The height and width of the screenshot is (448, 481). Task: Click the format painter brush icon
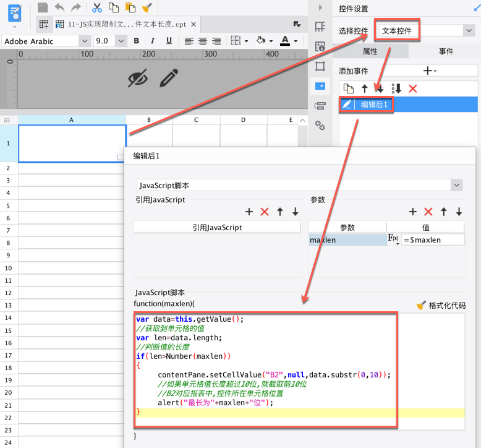click(x=147, y=7)
